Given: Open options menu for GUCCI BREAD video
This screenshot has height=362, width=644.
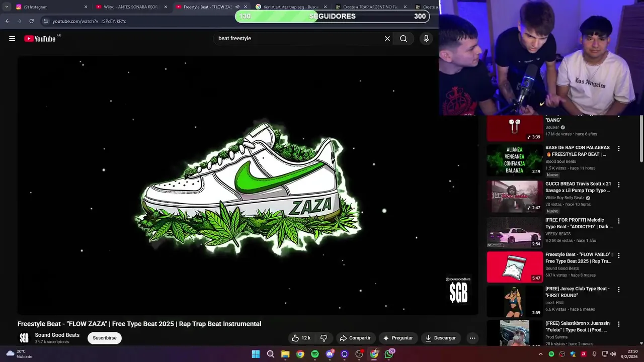Looking at the screenshot, I should [619, 185].
